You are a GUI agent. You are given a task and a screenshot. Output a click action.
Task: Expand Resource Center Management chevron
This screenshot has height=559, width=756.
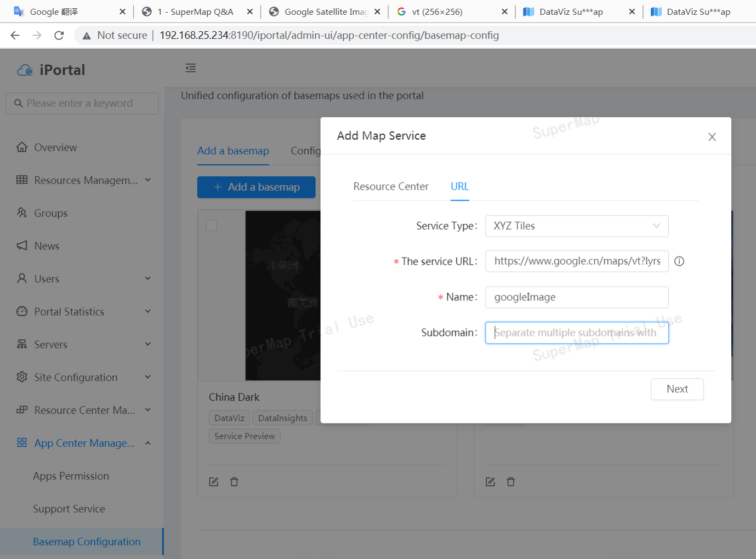[148, 410]
